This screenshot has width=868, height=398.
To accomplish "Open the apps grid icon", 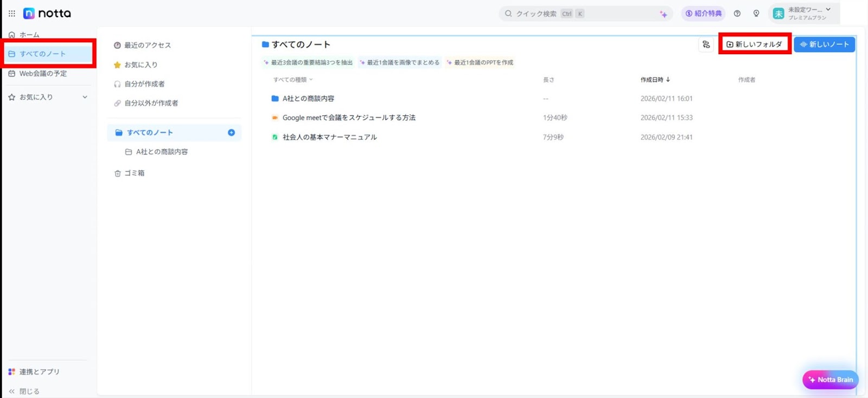I will tap(11, 14).
